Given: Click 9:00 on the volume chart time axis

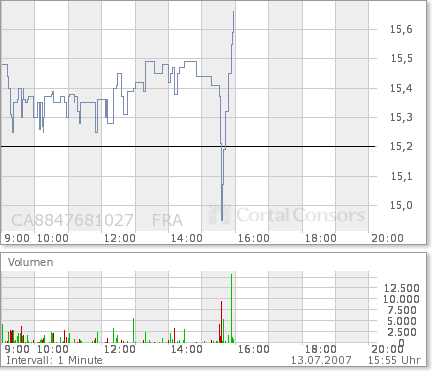Looking at the screenshot, I should pyautogui.click(x=17, y=349).
